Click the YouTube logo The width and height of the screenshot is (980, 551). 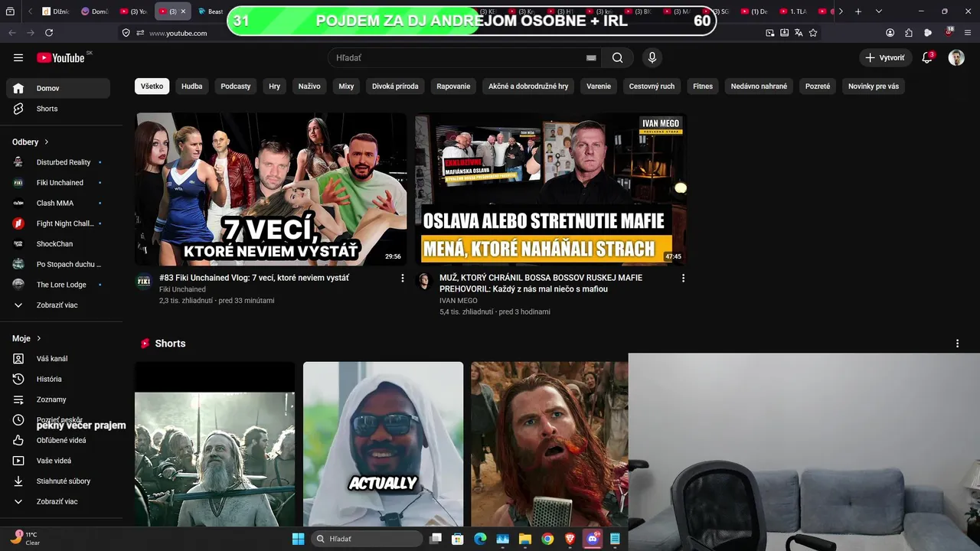click(x=60, y=57)
